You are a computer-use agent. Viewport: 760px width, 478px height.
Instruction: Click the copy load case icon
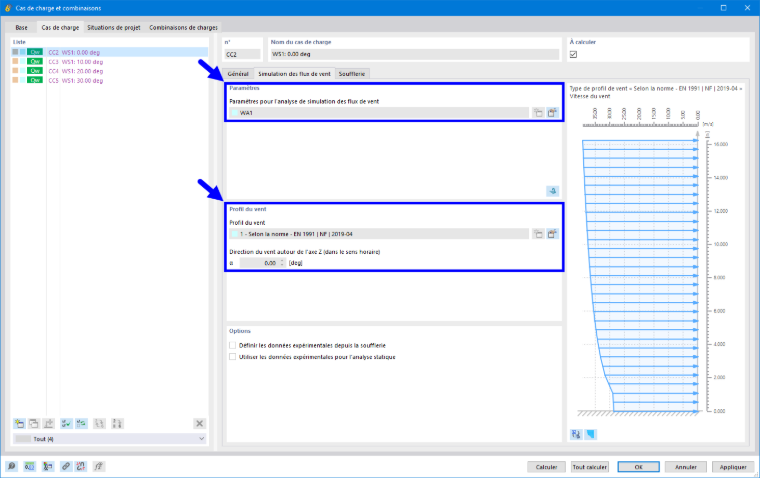[x=33, y=424]
